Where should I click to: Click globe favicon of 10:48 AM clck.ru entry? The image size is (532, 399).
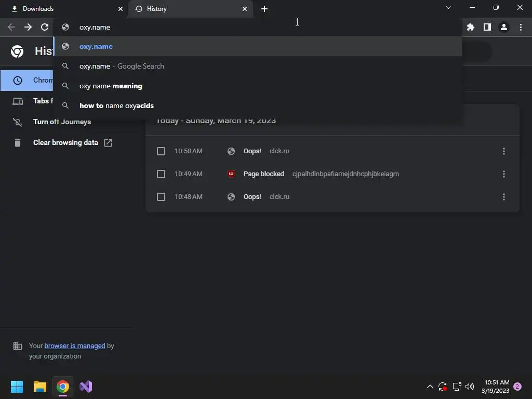click(231, 197)
